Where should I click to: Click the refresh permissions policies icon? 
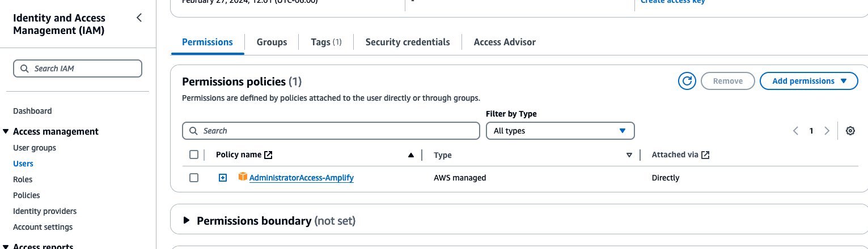point(687,81)
